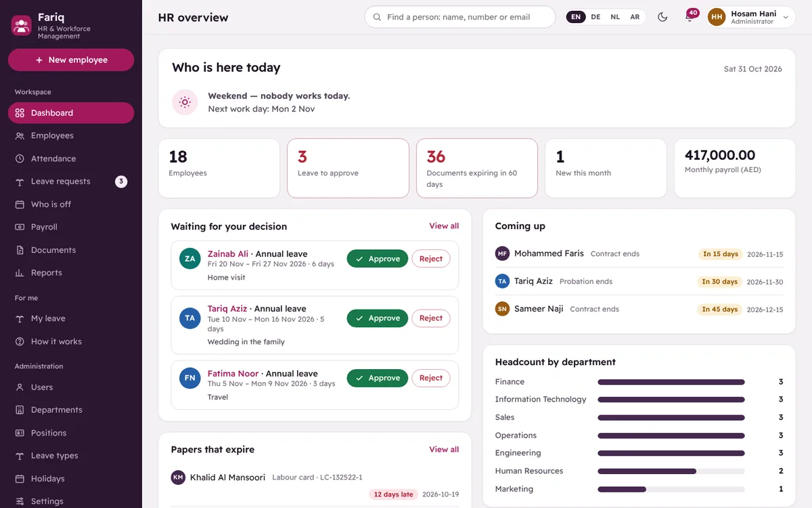Go to Attendance in the sidebar
This screenshot has height=508, width=812.
point(71,158)
